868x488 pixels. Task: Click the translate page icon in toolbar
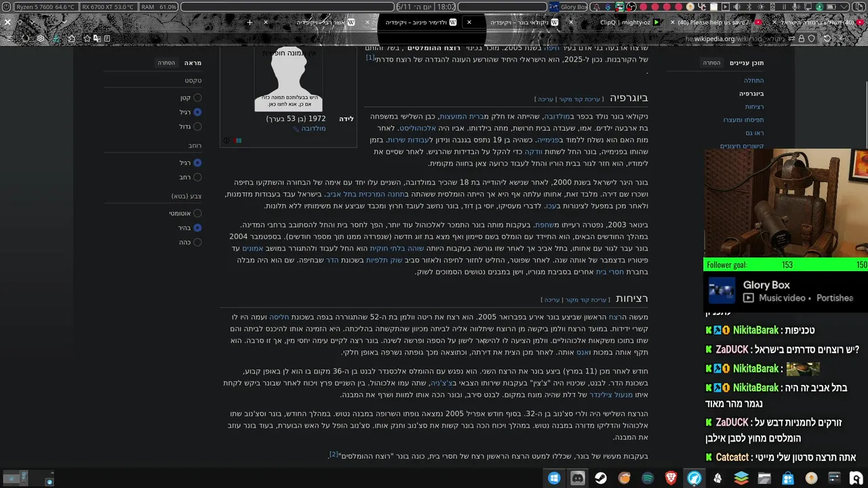point(97,39)
